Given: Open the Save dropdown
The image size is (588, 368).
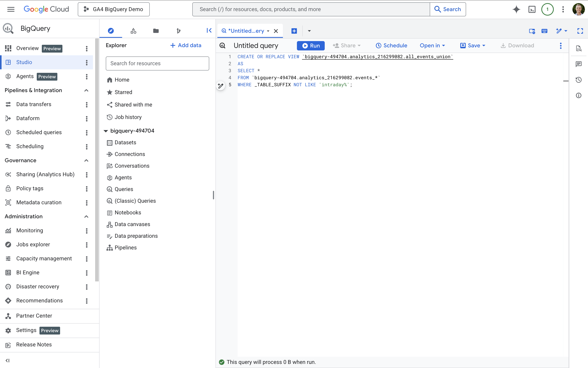Looking at the screenshot, I should click(472, 46).
